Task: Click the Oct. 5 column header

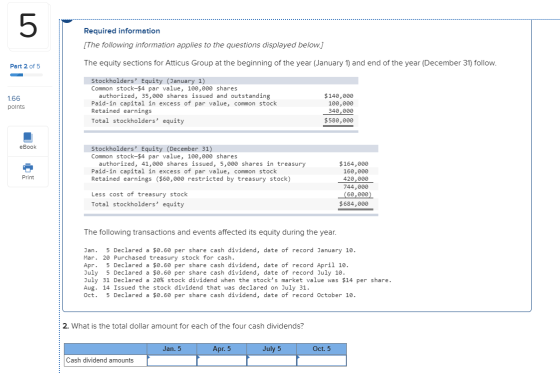Action: pos(321,349)
